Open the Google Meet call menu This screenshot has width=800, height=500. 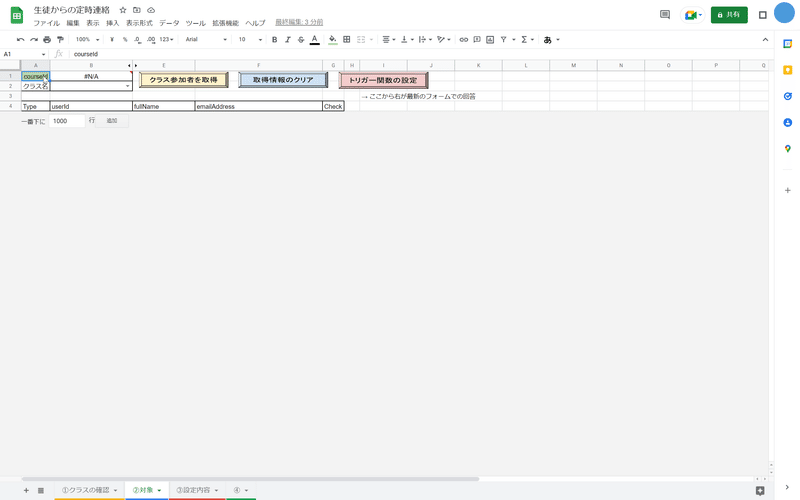pos(693,15)
